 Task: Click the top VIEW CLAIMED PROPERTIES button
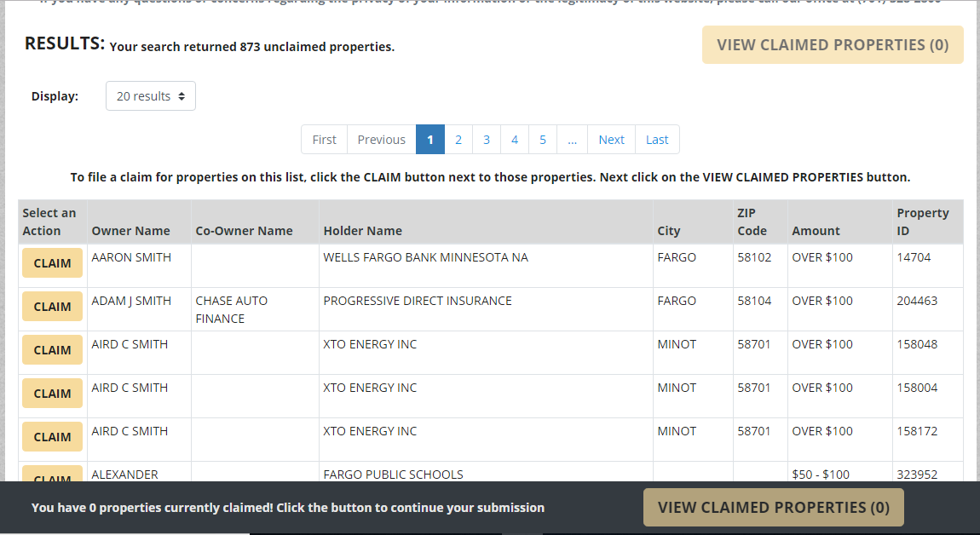[832, 44]
